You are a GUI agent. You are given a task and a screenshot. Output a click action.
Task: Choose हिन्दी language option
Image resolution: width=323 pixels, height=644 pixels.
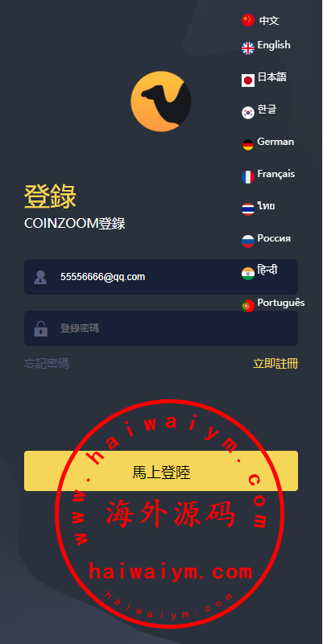coord(267,270)
